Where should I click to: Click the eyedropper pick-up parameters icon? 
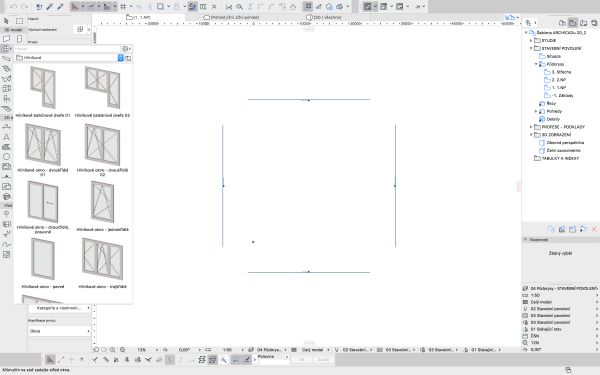point(49,7)
